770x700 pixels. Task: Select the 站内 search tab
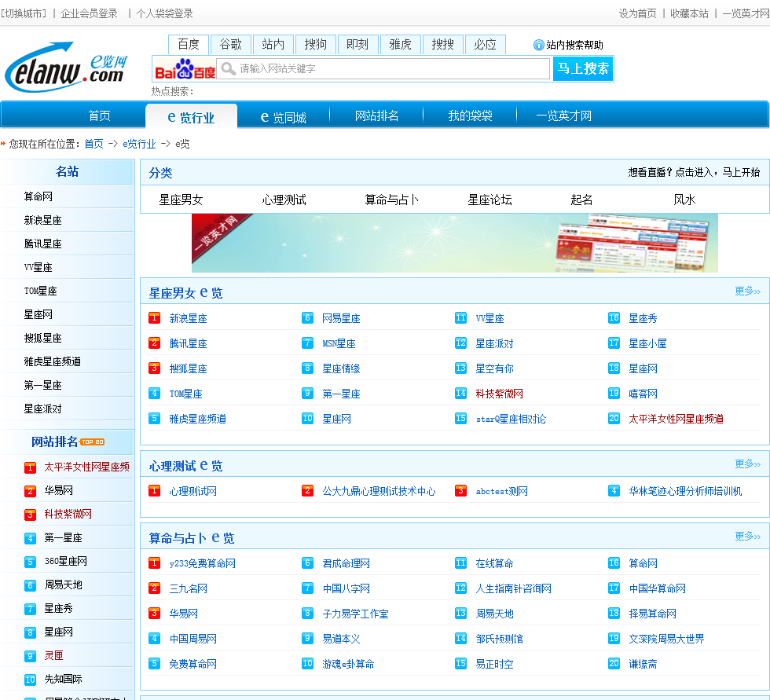point(273,45)
